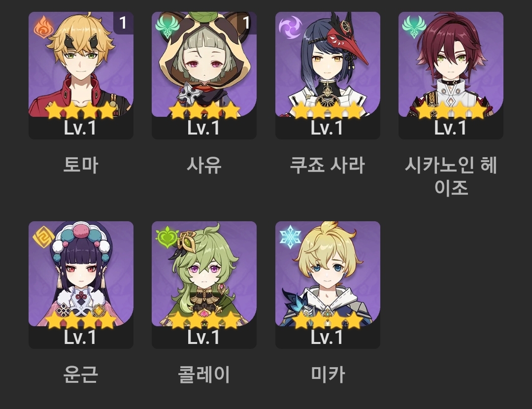Open the 운근 character card
Screen dimensions: 532x409
(x=81, y=285)
